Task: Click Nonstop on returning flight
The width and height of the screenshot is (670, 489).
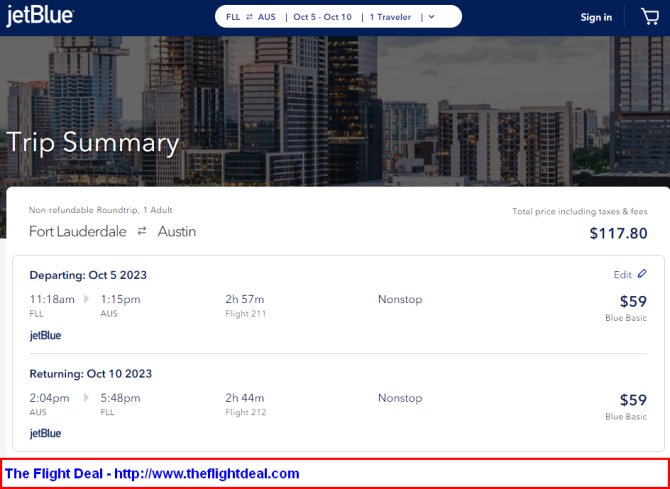Action: [400, 398]
